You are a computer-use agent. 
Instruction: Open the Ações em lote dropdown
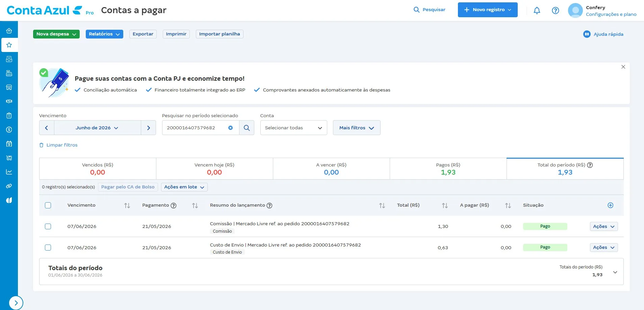tap(184, 187)
